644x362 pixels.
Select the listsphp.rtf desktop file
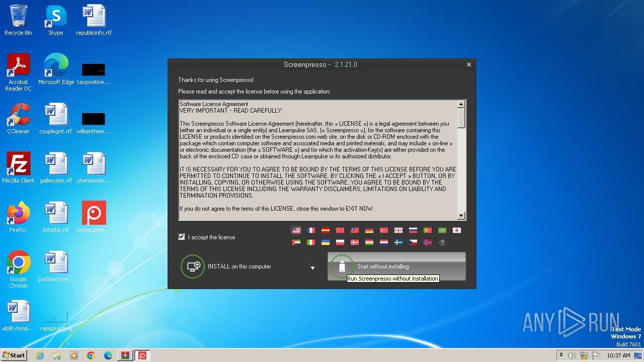click(x=56, y=217)
